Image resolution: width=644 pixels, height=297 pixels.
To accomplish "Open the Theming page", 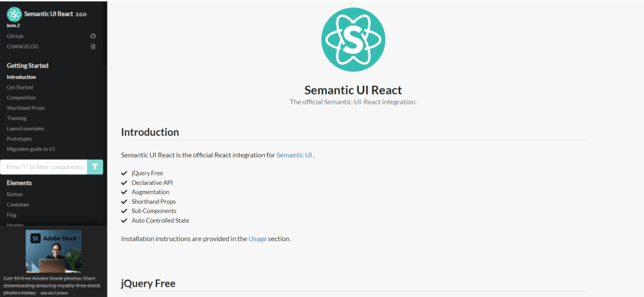I will pos(17,118).
